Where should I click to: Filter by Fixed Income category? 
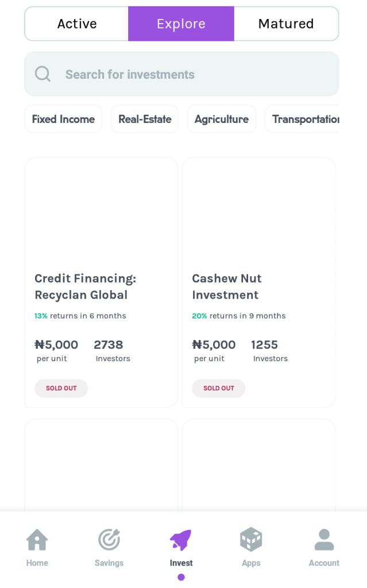click(x=63, y=119)
